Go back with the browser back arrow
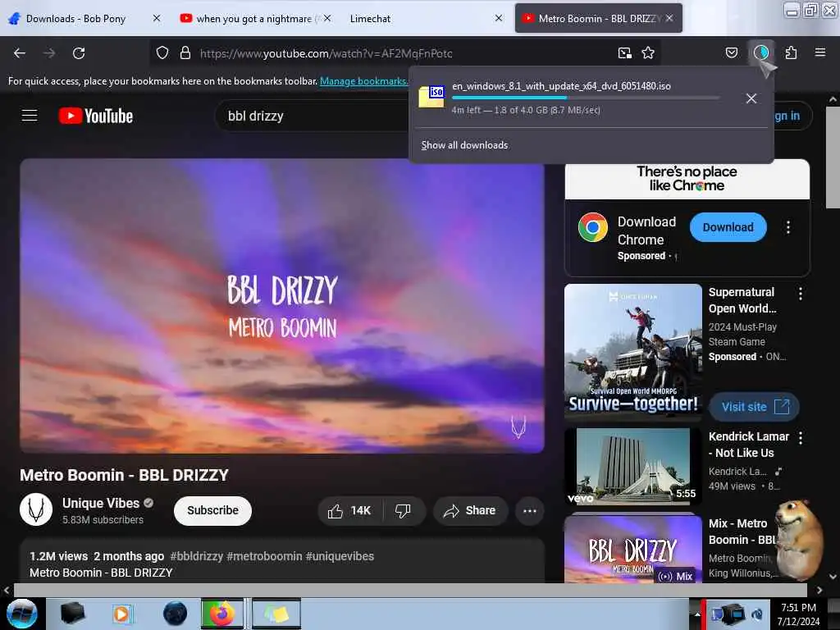840x630 pixels. point(20,53)
